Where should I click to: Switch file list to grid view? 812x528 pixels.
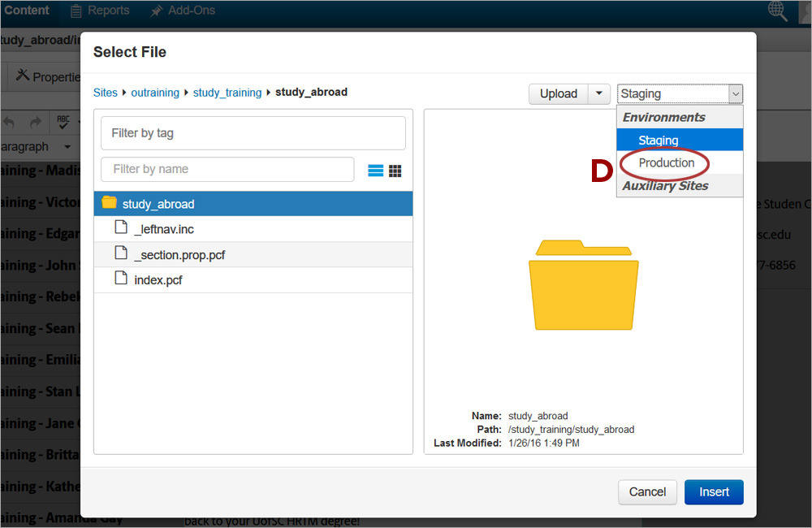395,171
